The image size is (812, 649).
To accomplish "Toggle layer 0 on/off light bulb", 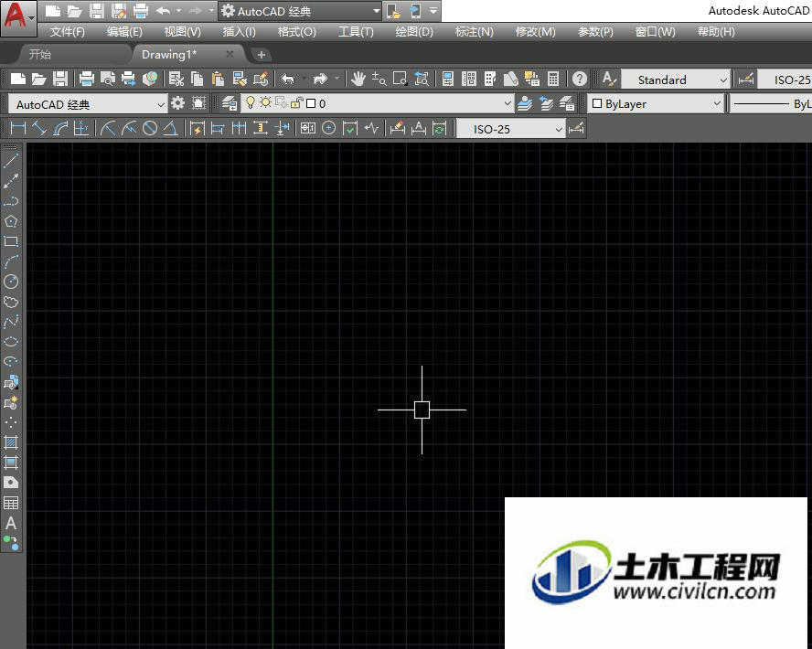I will click(251, 102).
